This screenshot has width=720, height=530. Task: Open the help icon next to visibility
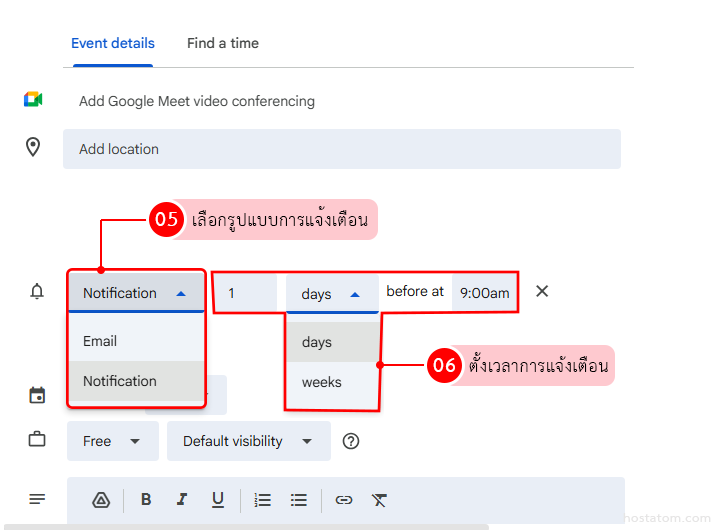coord(351,441)
